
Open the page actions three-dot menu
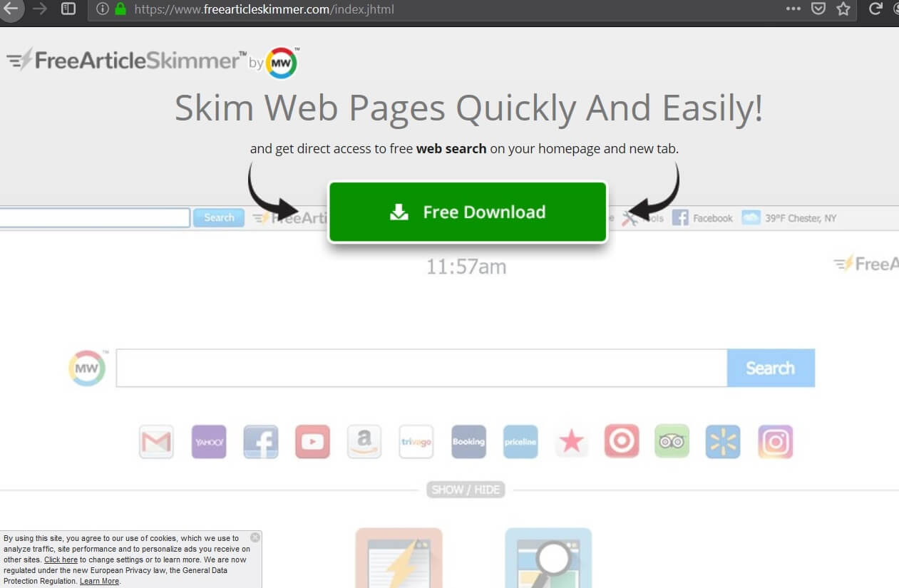click(x=793, y=9)
